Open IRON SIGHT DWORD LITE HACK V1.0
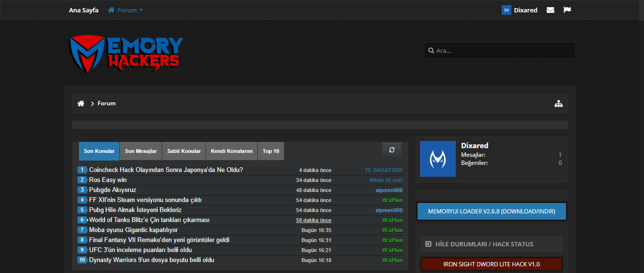 (x=491, y=264)
